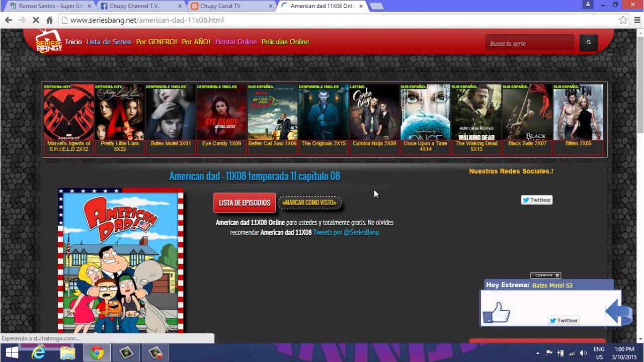Click the Chrome taskbar icon
The image size is (644, 362).
(97, 353)
